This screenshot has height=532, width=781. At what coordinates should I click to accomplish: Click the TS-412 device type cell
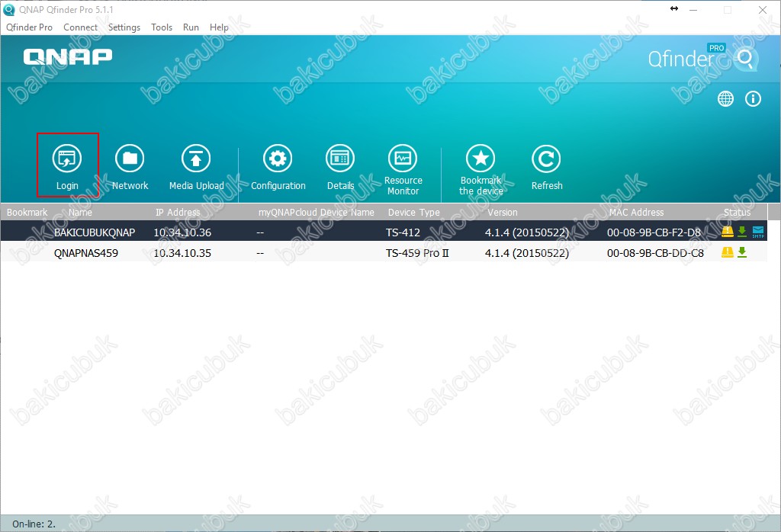point(403,232)
